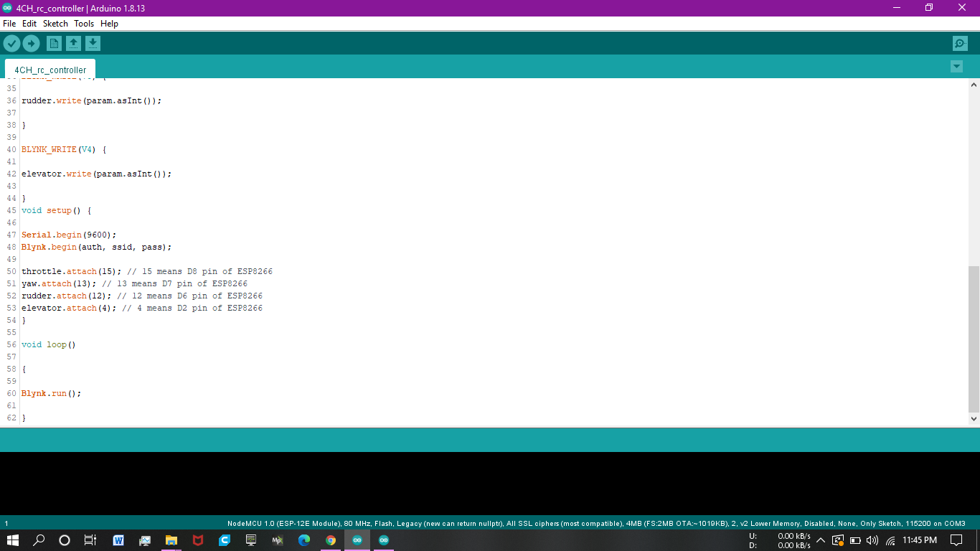The height and width of the screenshot is (551, 980).
Task: Place cursor on Blynk.run() line
Action: (x=52, y=393)
